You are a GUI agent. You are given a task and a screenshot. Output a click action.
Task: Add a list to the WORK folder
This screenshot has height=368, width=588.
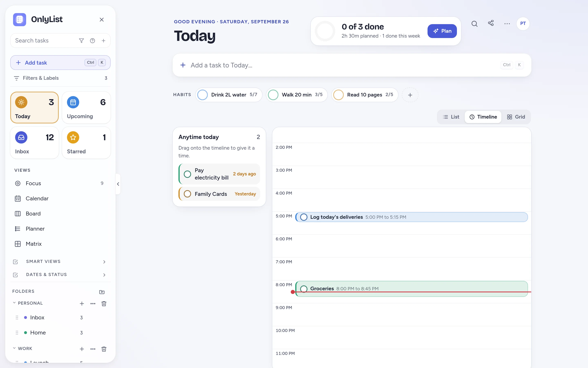(x=82, y=349)
